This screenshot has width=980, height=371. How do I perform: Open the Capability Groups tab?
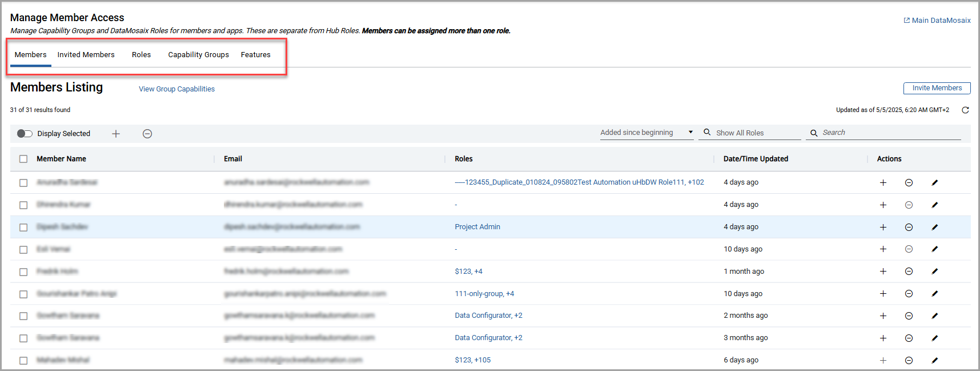point(198,55)
